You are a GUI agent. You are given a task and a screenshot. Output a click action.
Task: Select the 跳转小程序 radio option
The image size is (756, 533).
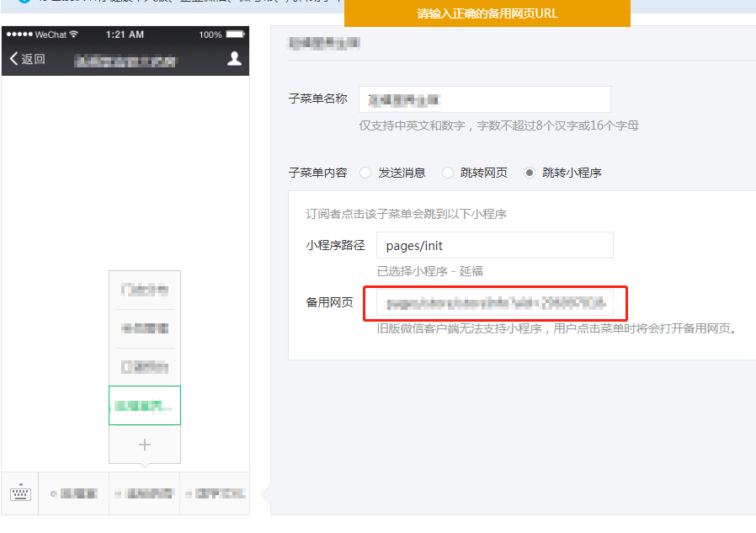530,173
